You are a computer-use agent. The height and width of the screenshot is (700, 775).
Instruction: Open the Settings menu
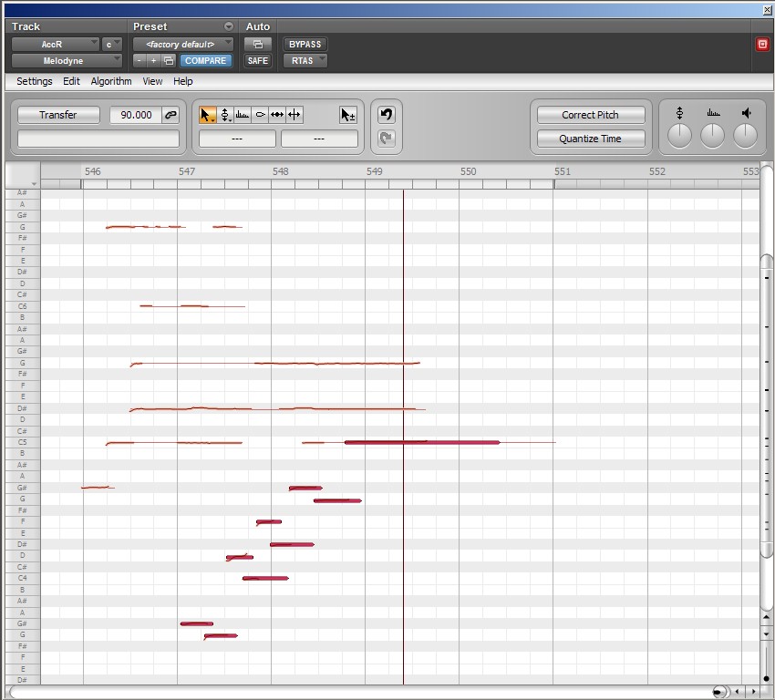tap(35, 81)
